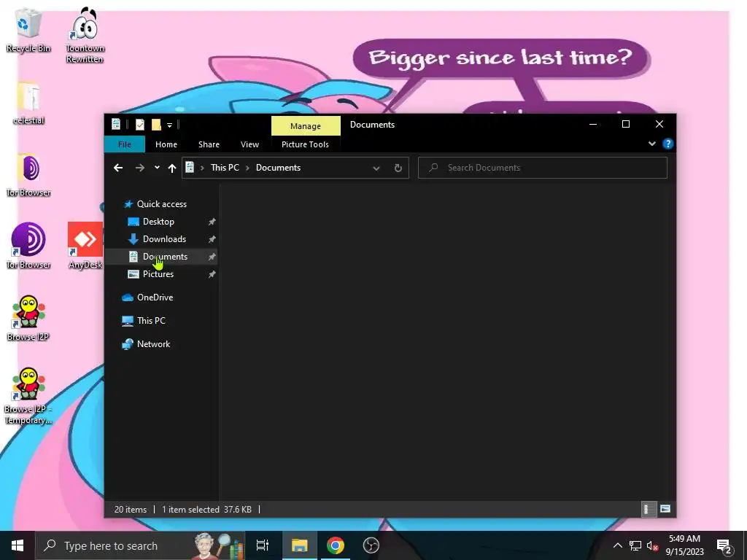Select Network in navigation pane
The image size is (747, 560).
[x=153, y=344]
